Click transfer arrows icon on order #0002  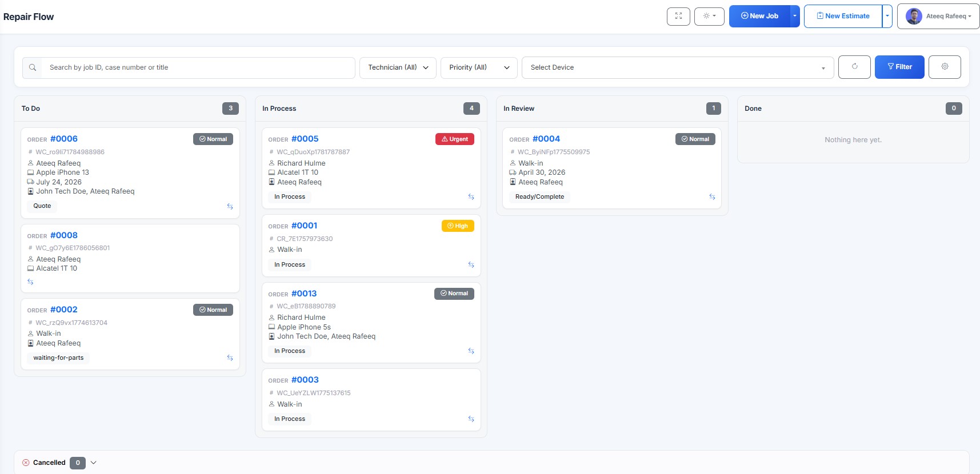click(230, 358)
